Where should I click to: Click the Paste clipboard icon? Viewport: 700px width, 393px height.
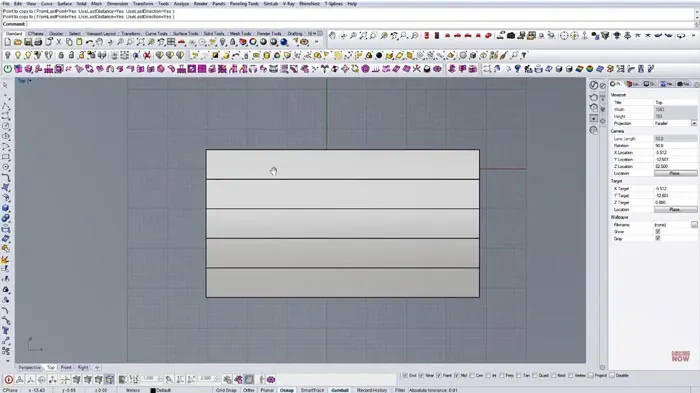[79, 42]
